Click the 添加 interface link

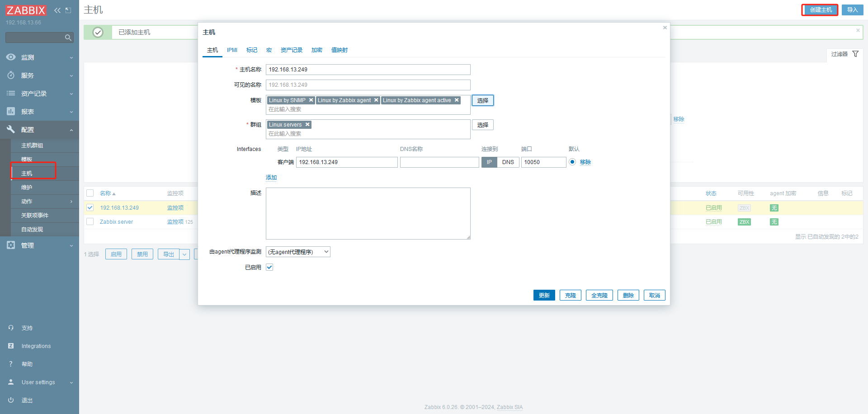point(271,178)
